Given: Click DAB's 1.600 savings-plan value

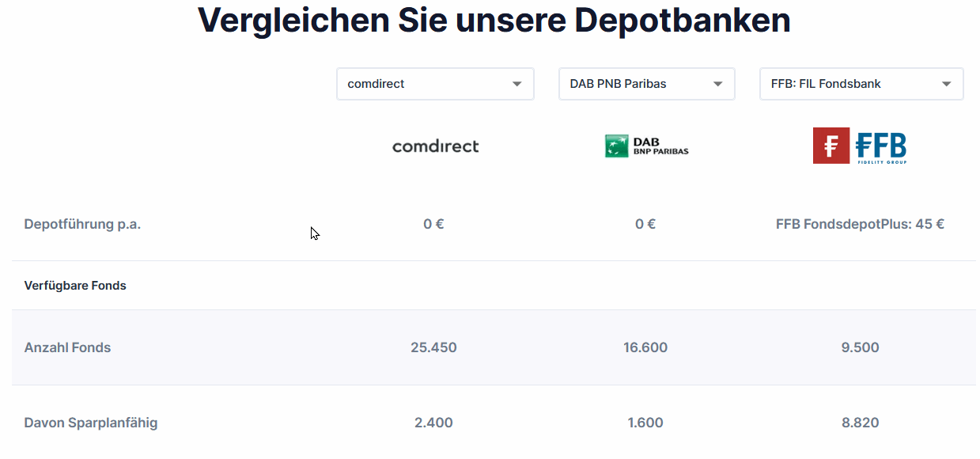Looking at the screenshot, I should pyautogui.click(x=645, y=423).
